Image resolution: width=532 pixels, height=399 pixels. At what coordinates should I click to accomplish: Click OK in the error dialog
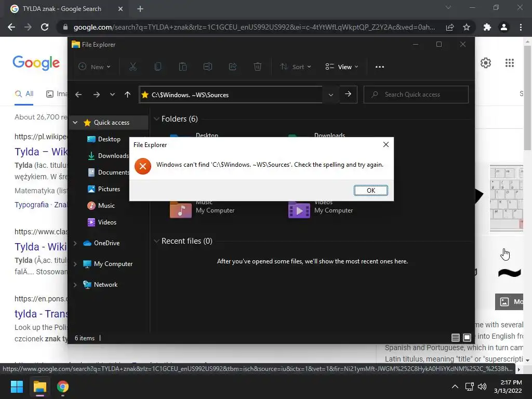[x=370, y=190]
